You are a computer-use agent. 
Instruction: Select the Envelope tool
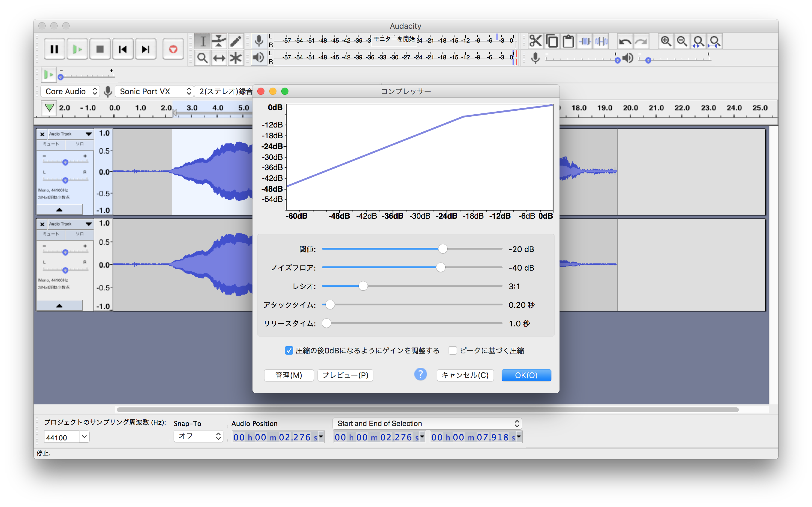point(219,41)
